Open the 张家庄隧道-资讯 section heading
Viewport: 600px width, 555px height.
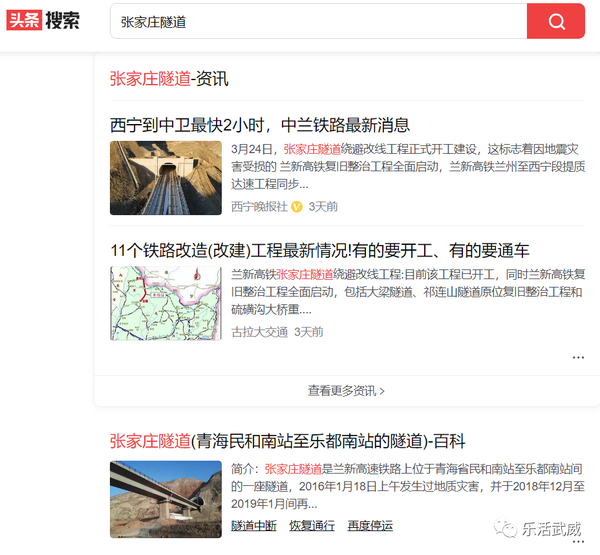tap(169, 79)
